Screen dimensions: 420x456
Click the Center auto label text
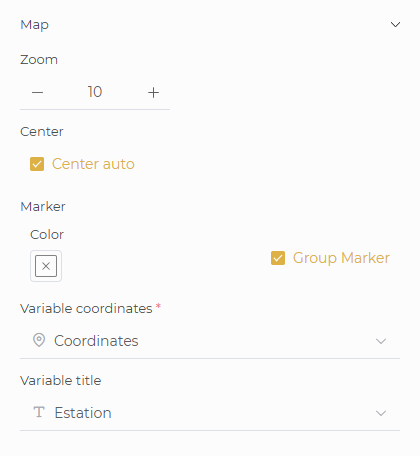click(93, 164)
